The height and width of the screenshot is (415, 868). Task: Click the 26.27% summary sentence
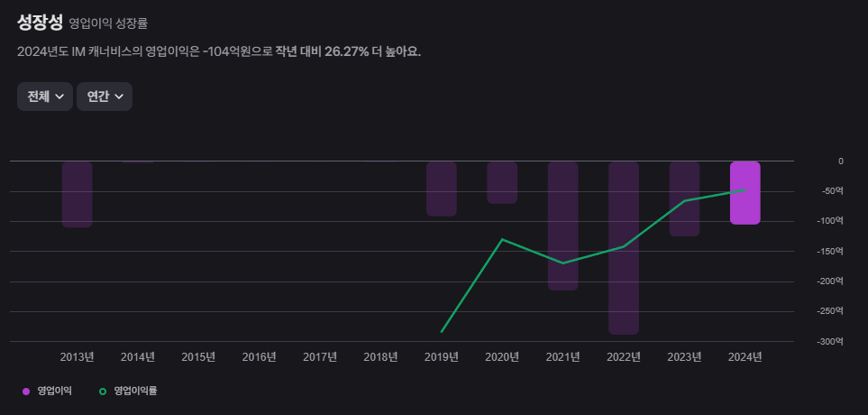[x=219, y=52]
